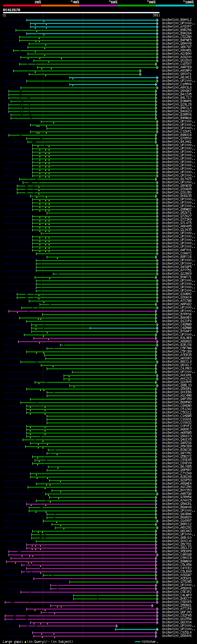Select label UniRef100_A0C6M1
The height and width of the screenshot is (644, 197).
pos(177,375)
